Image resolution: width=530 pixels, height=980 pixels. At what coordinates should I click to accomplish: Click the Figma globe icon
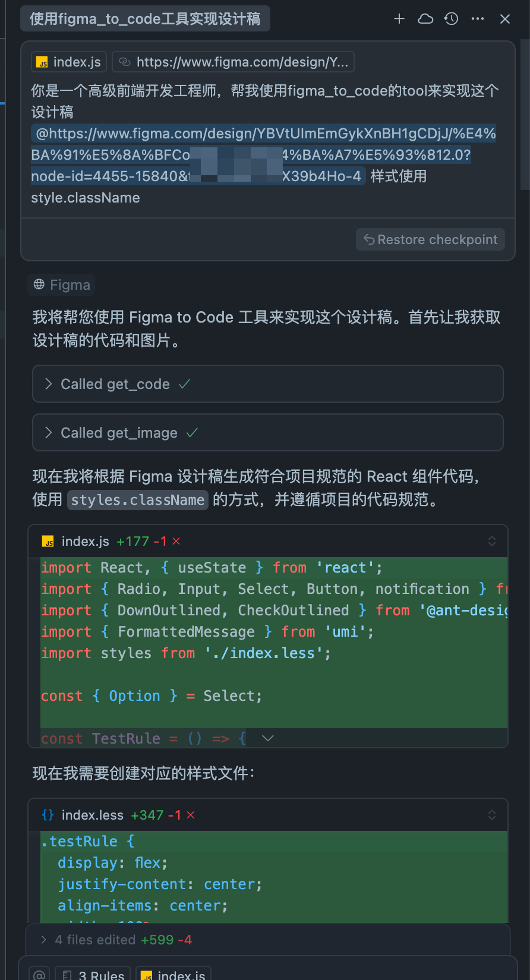coord(39,284)
